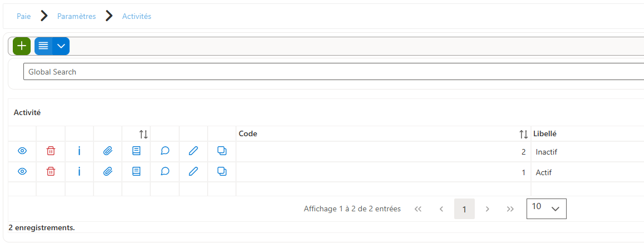Delete the Inactif row with trash icon
This screenshot has width=644, height=243.
pyautogui.click(x=51, y=151)
